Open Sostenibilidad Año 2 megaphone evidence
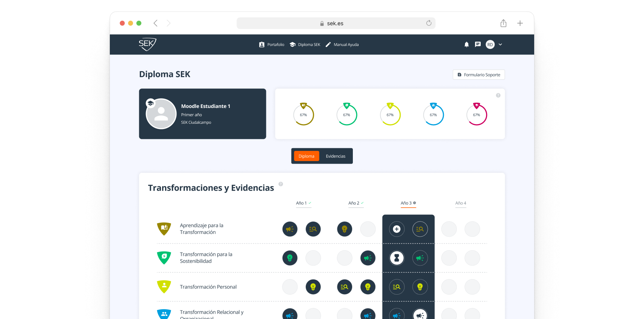The image size is (644, 319). (x=368, y=258)
